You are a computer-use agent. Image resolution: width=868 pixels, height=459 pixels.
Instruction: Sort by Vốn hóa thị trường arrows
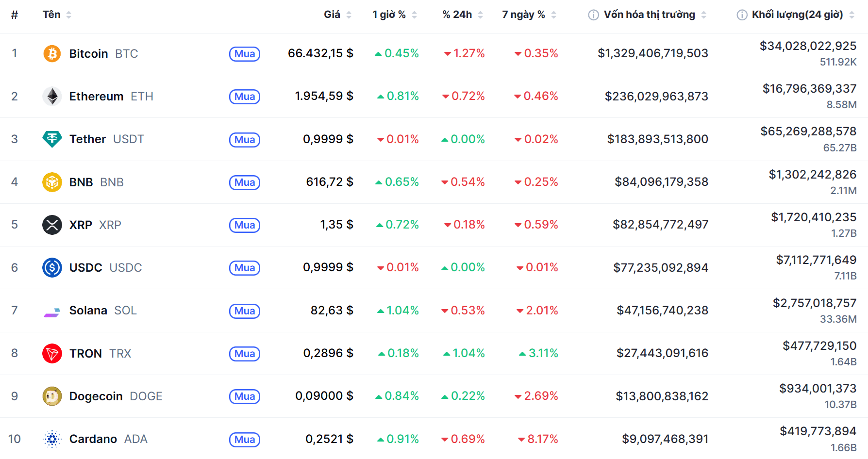703,15
